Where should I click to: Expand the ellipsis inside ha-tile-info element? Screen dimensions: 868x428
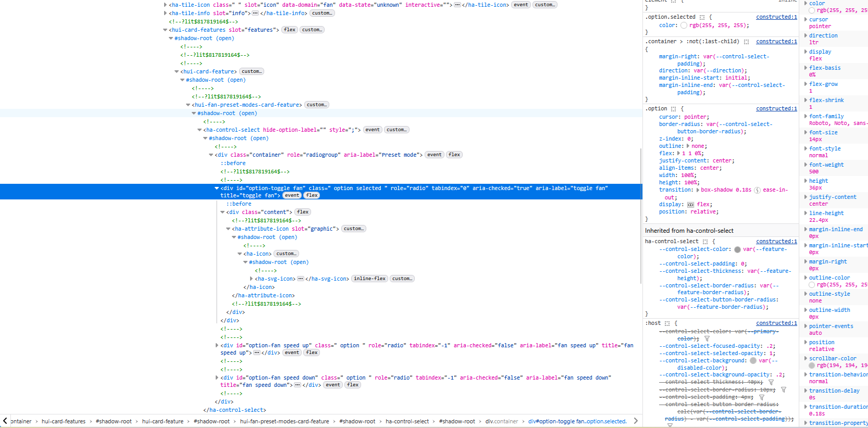[255, 13]
